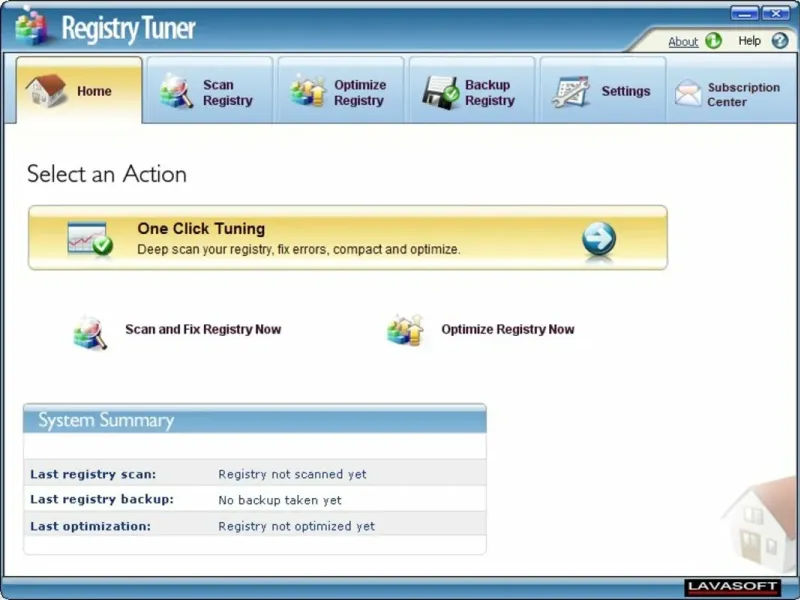The image size is (800, 600).
Task: Click the blue arrow on One Click Tuning
Action: 598,238
